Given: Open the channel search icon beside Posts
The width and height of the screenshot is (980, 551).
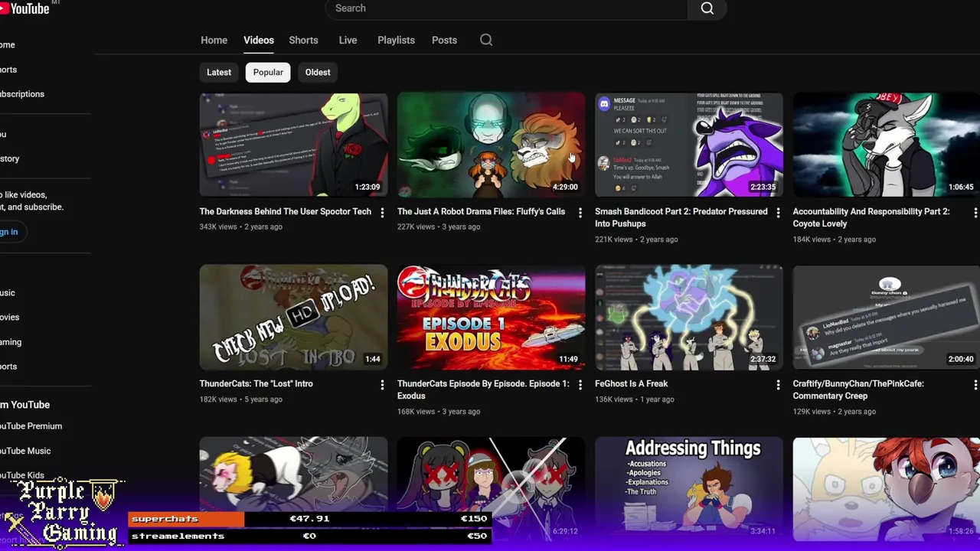Looking at the screenshot, I should (486, 40).
